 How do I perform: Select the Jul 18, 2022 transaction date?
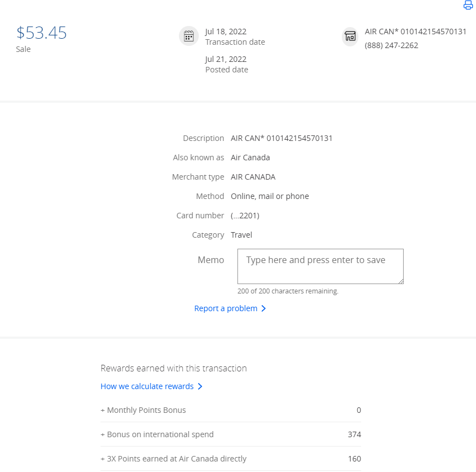tap(226, 32)
